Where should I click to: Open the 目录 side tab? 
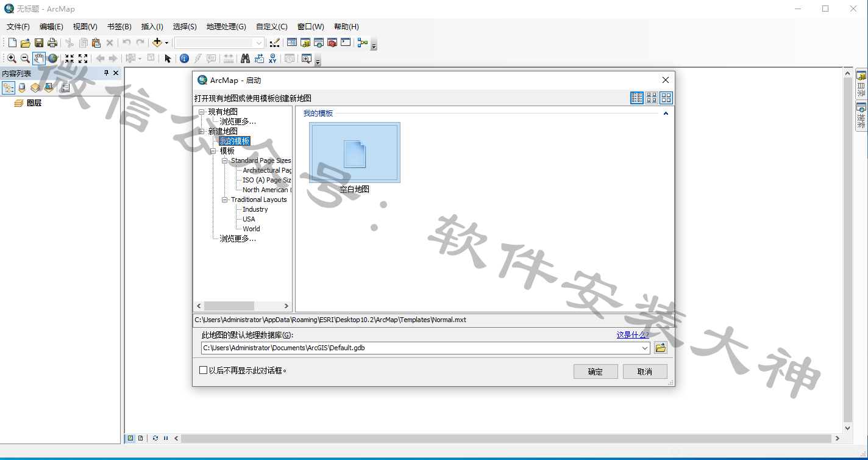861,84
